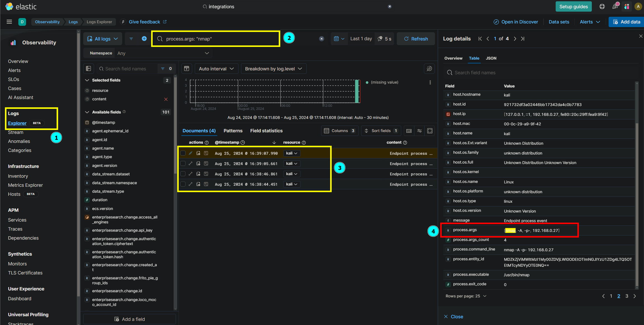This screenshot has height=325, width=644.
Task: Switch to the Field statistics tab
Action: (x=266, y=131)
